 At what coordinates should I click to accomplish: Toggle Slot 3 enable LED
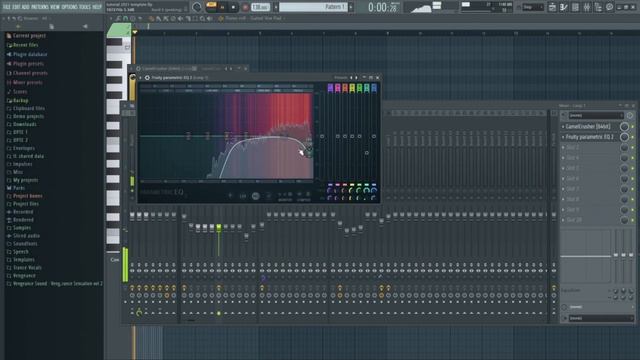[x=633, y=147]
